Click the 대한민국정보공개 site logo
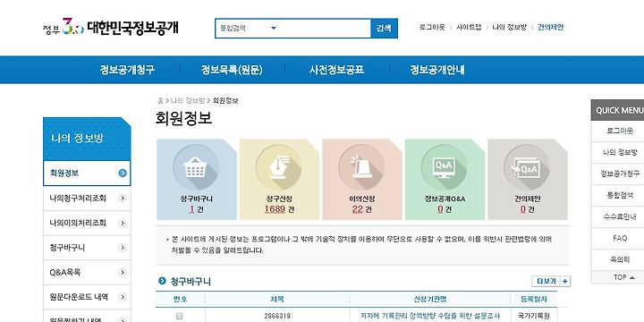The height and width of the screenshot is (322, 644). (x=111, y=27)
